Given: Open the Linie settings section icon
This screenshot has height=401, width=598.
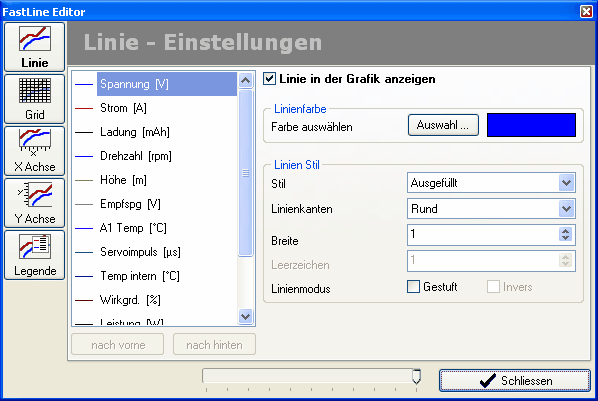Looking at the screenshot, I should [x=34, y=47].
